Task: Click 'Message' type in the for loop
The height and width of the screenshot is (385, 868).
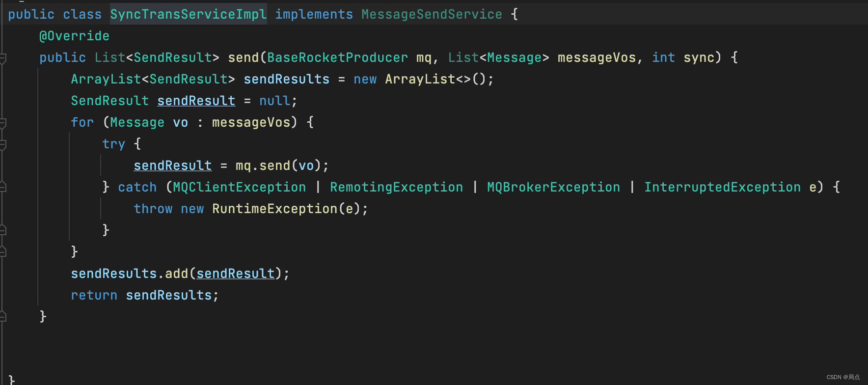Action: point(137,122)
